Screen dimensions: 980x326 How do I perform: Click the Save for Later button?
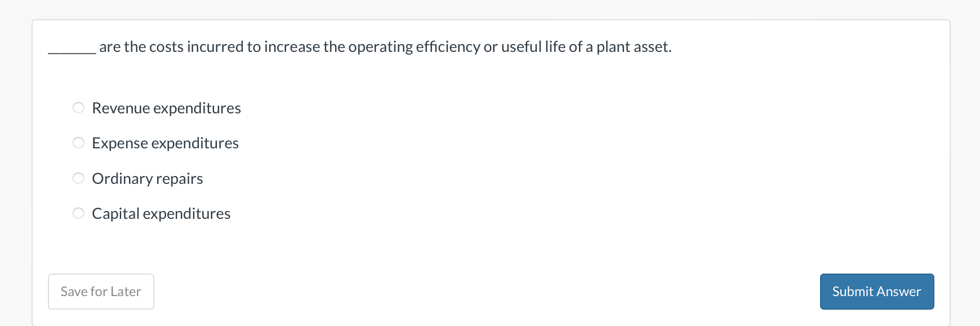coord(101,291)
